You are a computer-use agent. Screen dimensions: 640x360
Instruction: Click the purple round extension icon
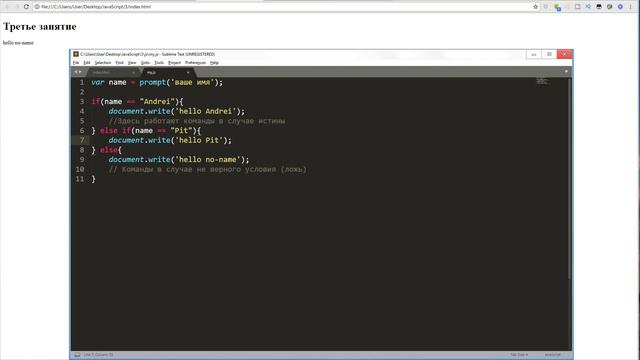click(620, 7)
